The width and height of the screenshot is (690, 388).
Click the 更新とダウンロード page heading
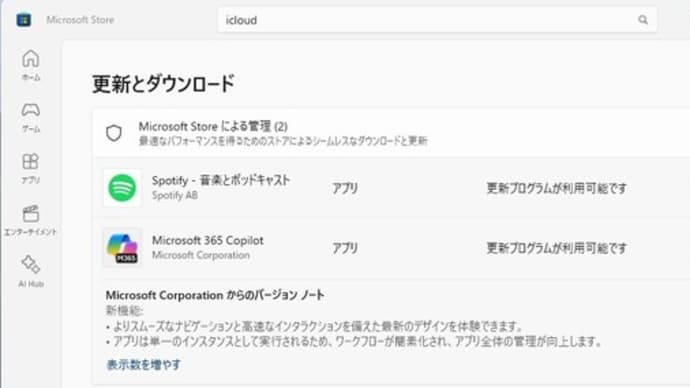[163, 84]
